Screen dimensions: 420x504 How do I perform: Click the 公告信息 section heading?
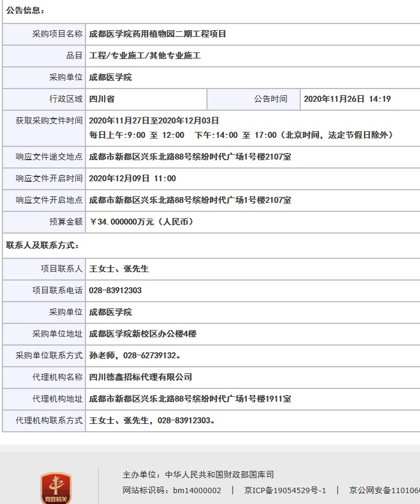coord(25,10)
